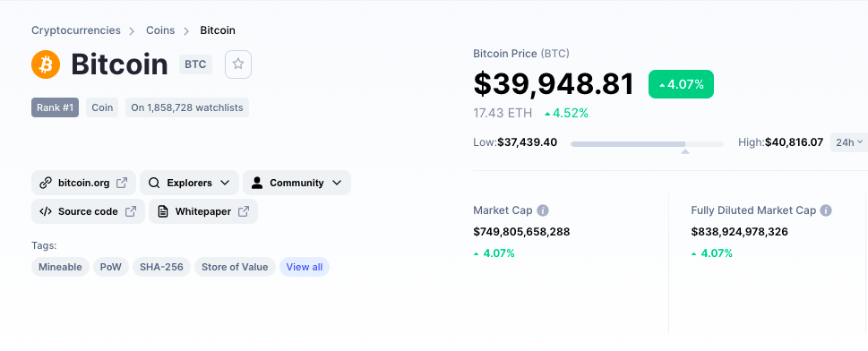868x351 pixels.
Task: Click the Coin badge
Action: (x=102, y=107)
